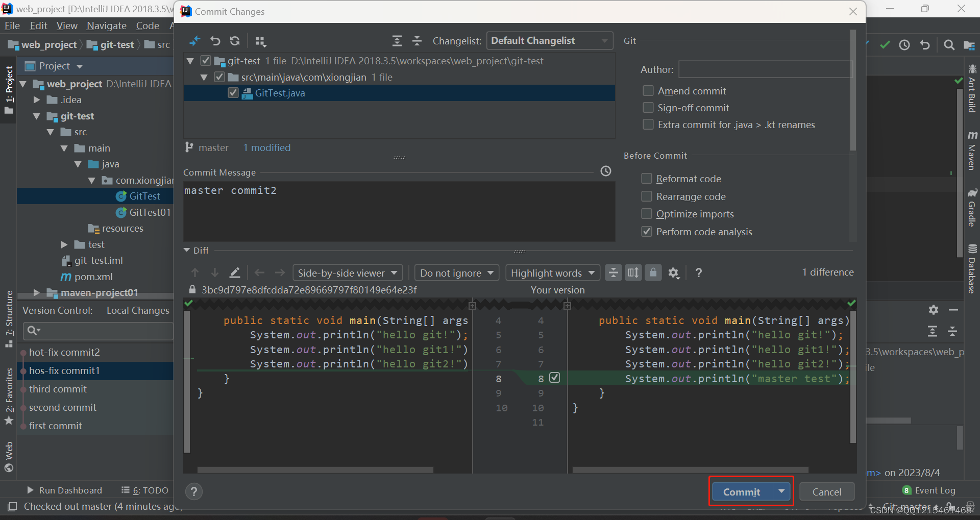Open the Do not ignore dropdown

[x=456, y=273]
